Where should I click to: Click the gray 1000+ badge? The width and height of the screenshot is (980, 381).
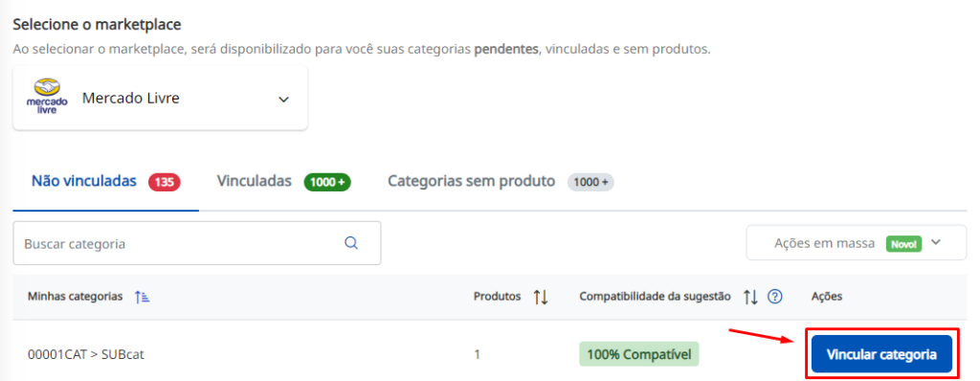(590, 182)
